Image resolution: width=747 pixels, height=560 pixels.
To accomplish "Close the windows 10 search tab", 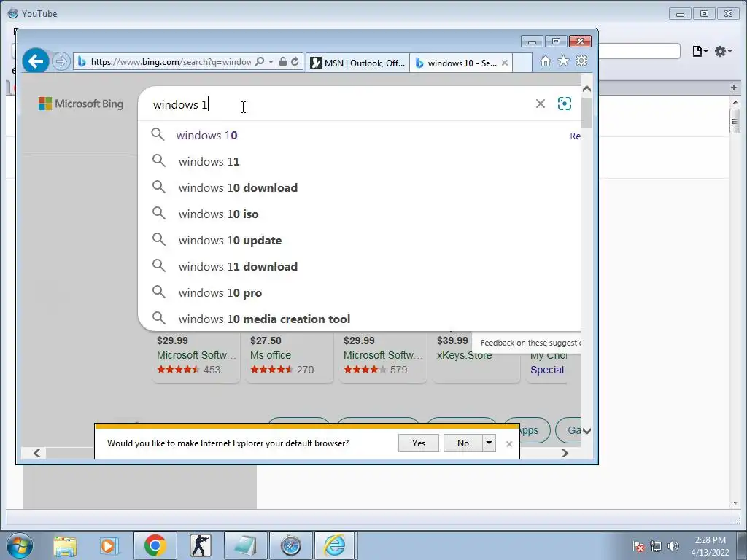I will pos(505,63).
